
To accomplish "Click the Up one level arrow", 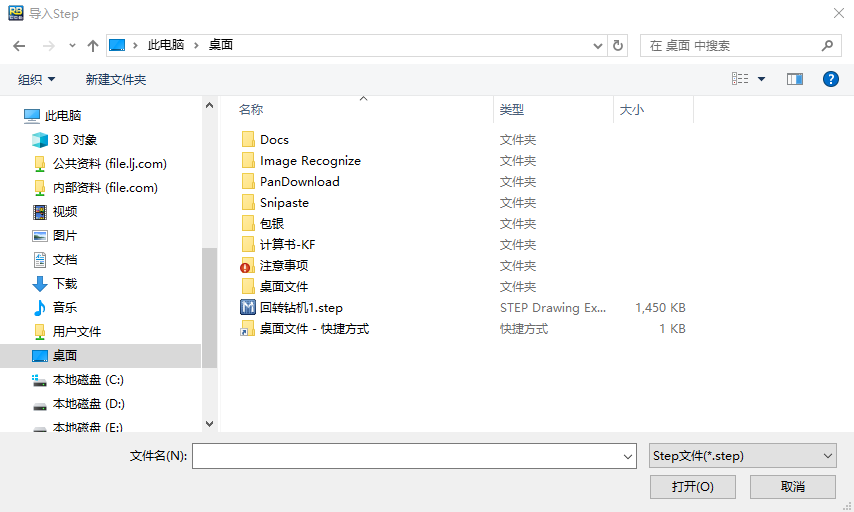I will 93,46.
